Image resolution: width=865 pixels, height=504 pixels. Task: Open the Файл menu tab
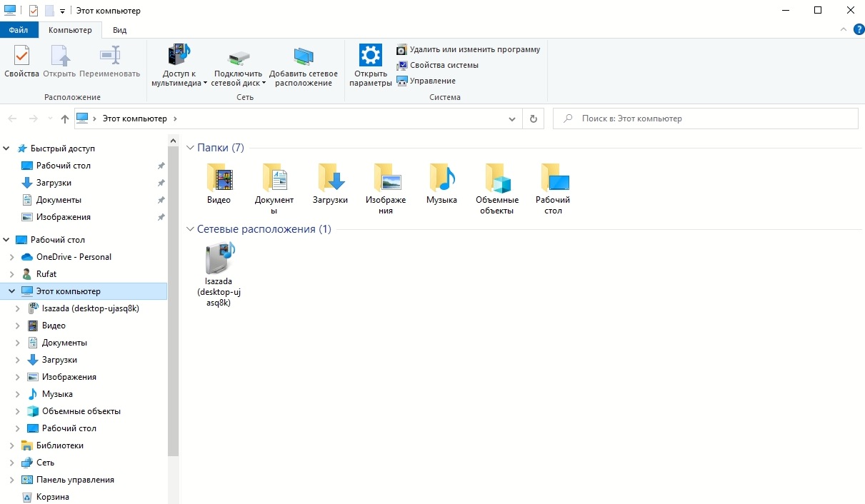coord(19,30)
